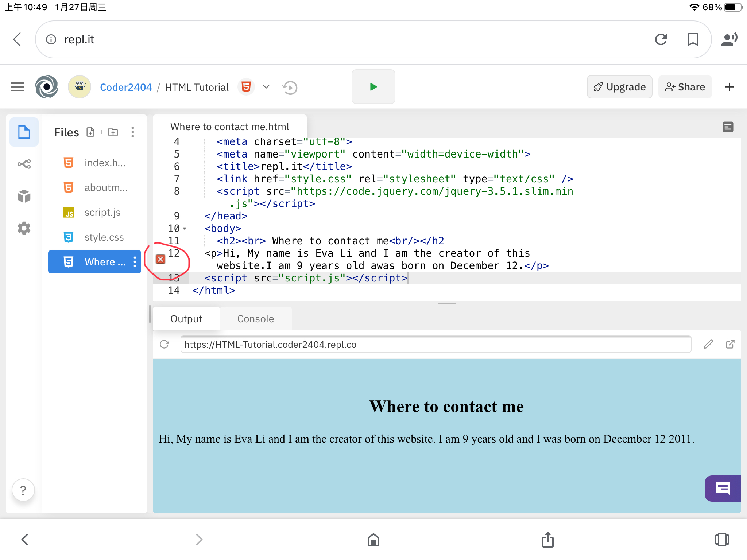Open the Settings gear panel
747x560 pixels.
point(24,228)
